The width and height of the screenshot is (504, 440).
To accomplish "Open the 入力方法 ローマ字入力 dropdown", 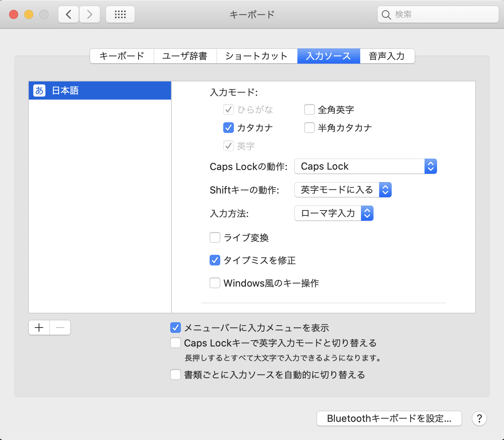I will pyautogui.click(x=334, y=213).
